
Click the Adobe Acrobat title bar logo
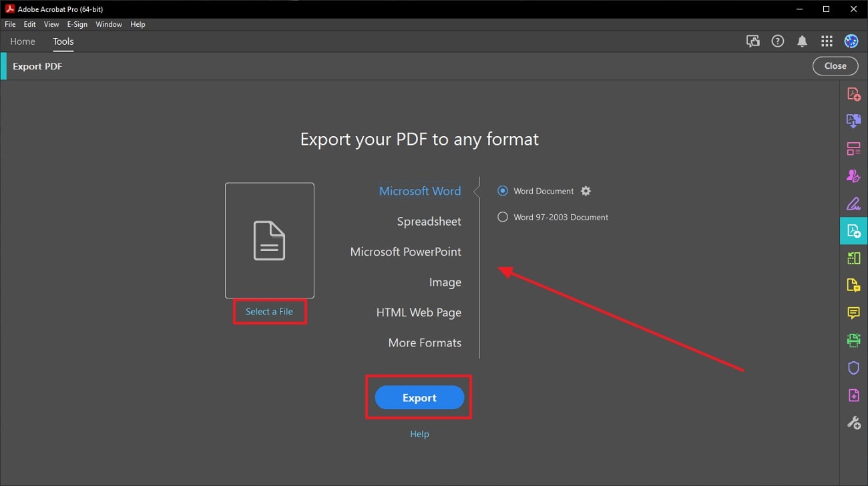(10, 9)
